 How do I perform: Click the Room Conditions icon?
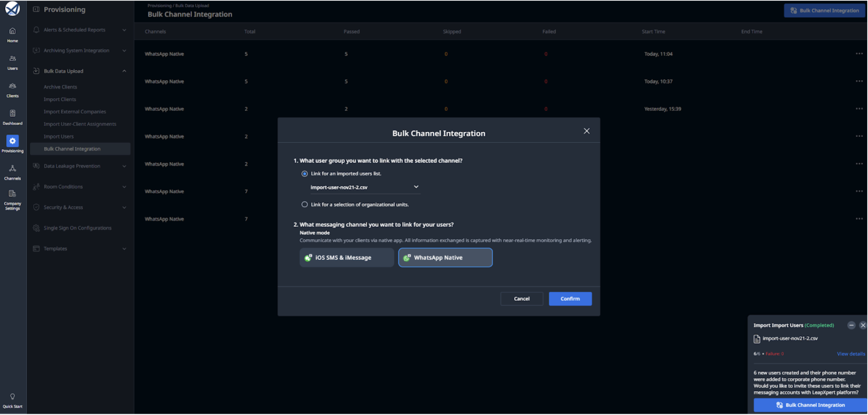click(x=36, y=187)
